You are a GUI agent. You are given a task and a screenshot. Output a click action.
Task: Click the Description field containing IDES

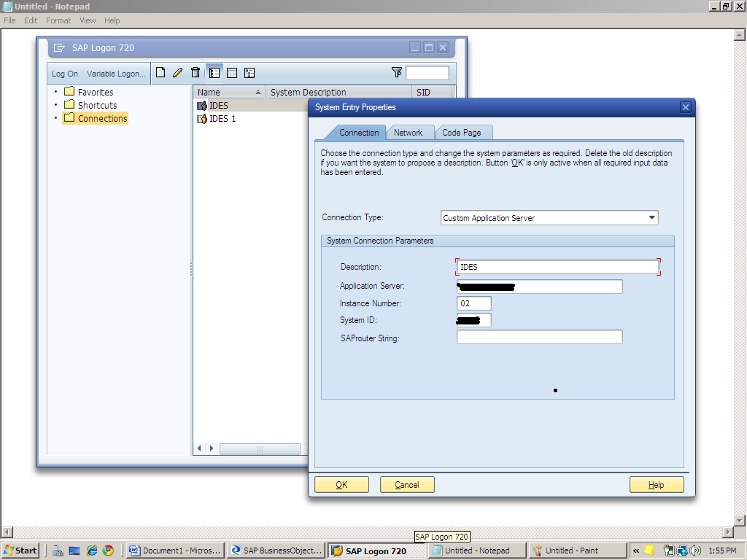pyautogui.click(x=558, y=267)
